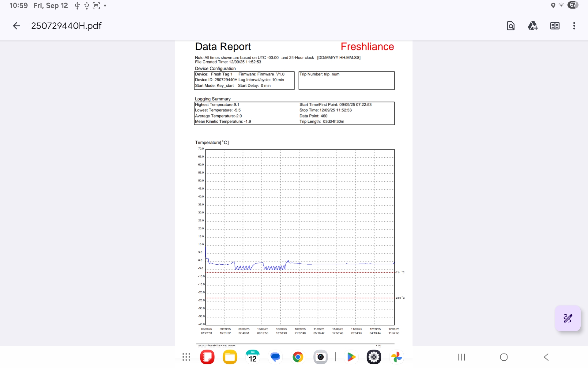
Task: Tap the recent apps navigation button
Action: (462, 357)
